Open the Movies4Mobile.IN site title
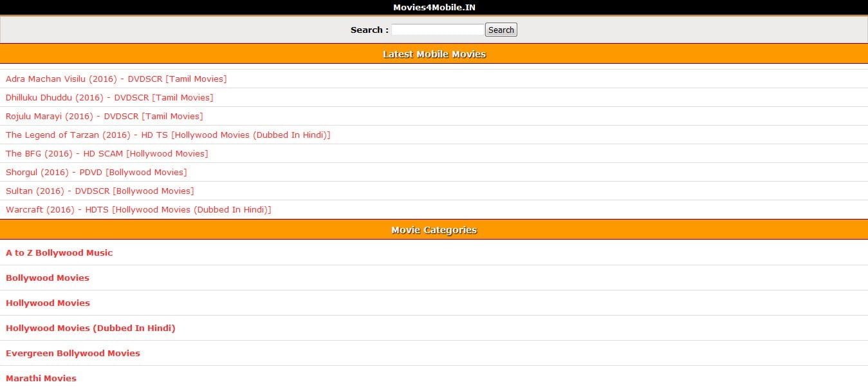868x389 pixels. pyautogui.click(x=434, y=7)
